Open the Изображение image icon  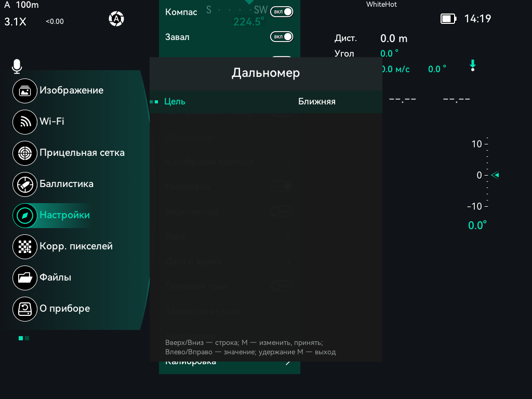[x=25, y=90]
